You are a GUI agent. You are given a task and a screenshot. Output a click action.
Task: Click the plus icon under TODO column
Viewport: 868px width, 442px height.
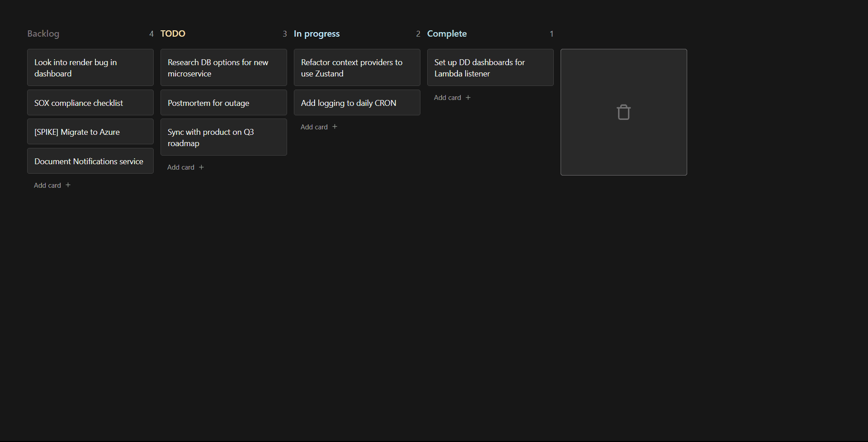[201, 167]
